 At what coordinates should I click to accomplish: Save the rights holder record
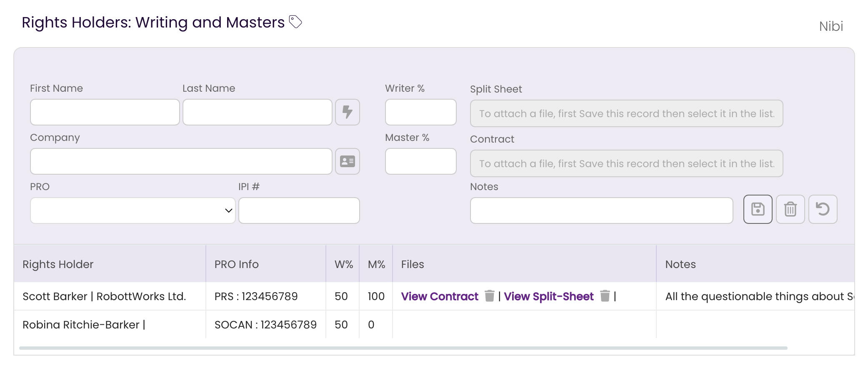[x=758, y=209]
